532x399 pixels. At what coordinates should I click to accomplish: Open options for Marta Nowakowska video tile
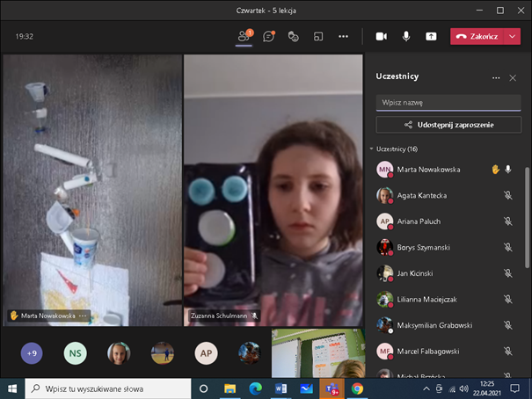click(x=84, y=315)
